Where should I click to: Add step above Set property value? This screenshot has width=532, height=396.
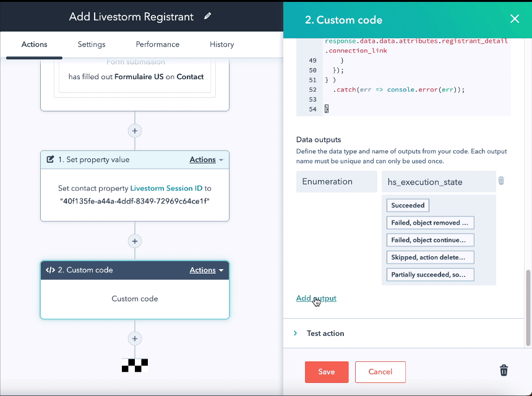coord(135,131)
